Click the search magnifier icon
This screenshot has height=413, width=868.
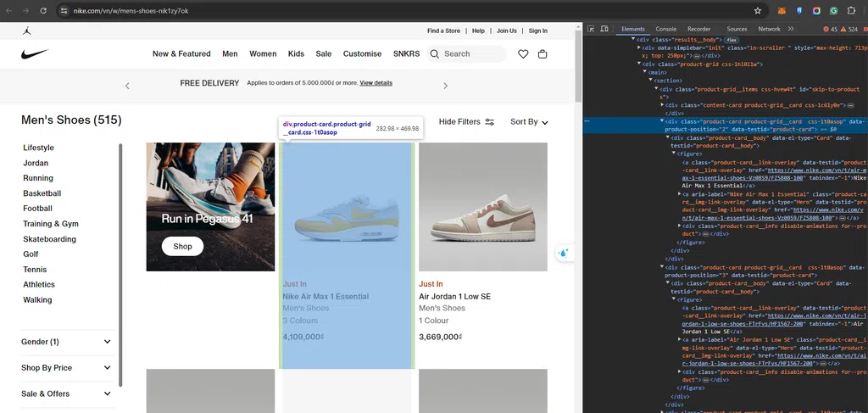click(x=435, y=53)
